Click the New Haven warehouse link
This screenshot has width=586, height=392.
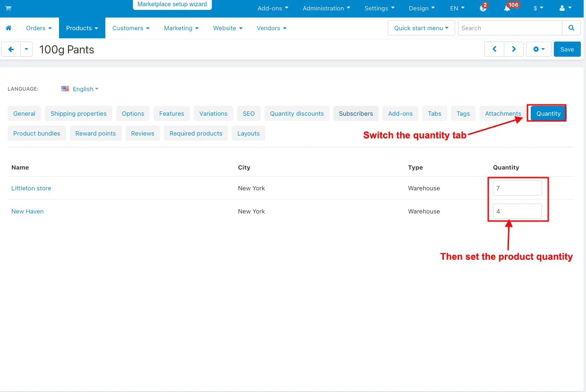pos(27,211)
